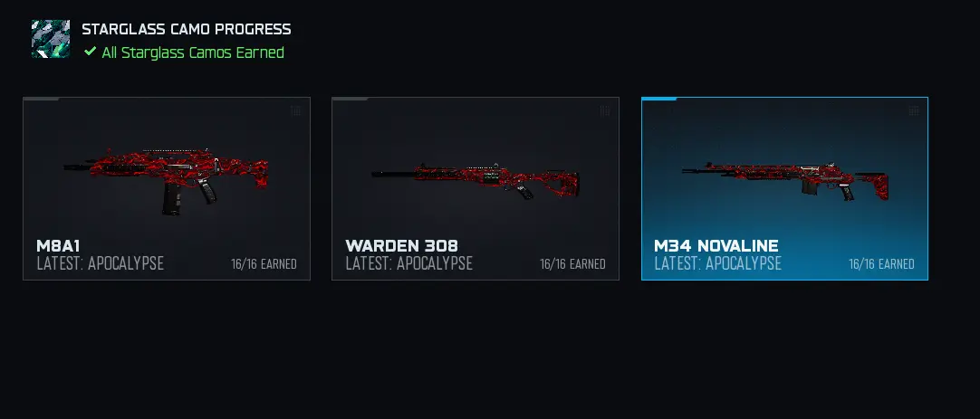Click the grid icon on M8A1 card
980x419 pixels.
pyautogui.click(x=295, y=110)
